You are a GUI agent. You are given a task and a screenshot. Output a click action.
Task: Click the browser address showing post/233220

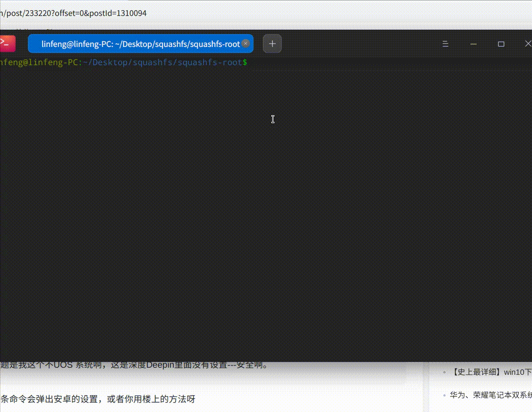click(73, 13)
